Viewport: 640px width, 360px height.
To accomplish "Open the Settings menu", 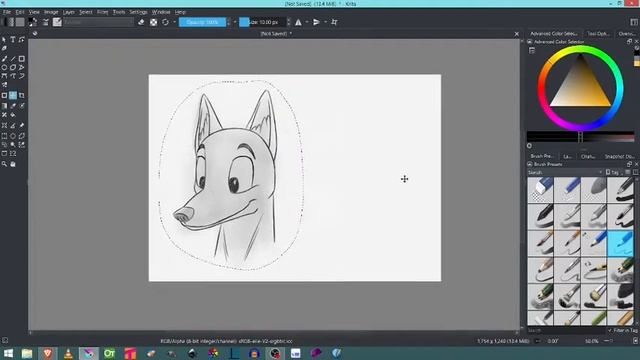I will [138, 12].
